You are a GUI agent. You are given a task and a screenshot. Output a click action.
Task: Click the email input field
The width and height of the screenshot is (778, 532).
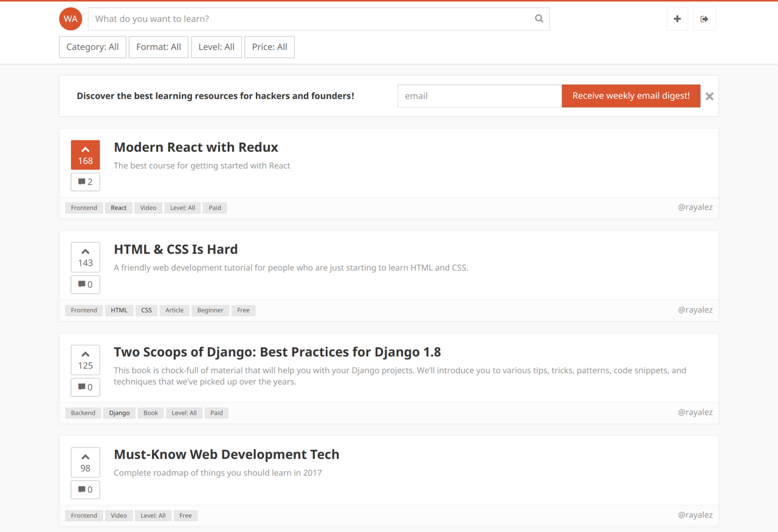[x=479, y=96]
